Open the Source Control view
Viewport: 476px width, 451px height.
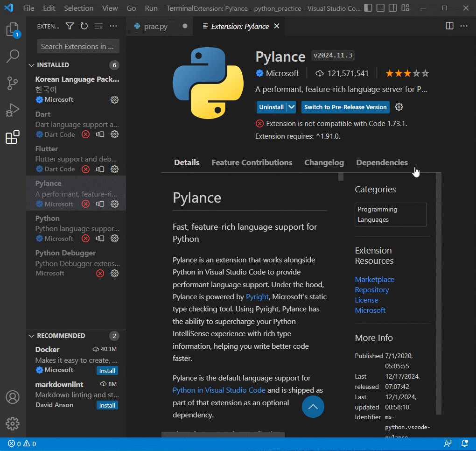click(x=13, y=83)
